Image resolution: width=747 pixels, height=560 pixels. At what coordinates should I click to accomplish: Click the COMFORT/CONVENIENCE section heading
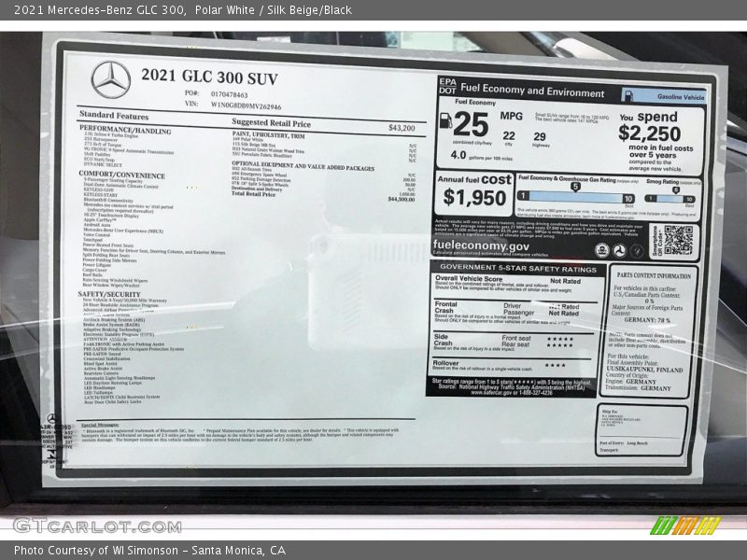[x=122, y=175]
